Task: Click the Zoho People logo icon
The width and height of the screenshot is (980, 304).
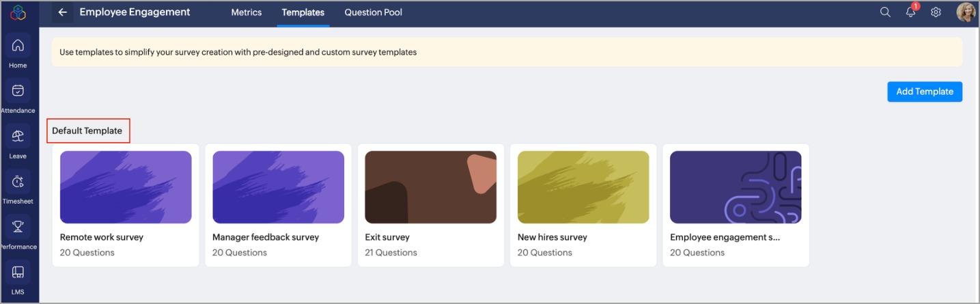Action: pos(18,12)
